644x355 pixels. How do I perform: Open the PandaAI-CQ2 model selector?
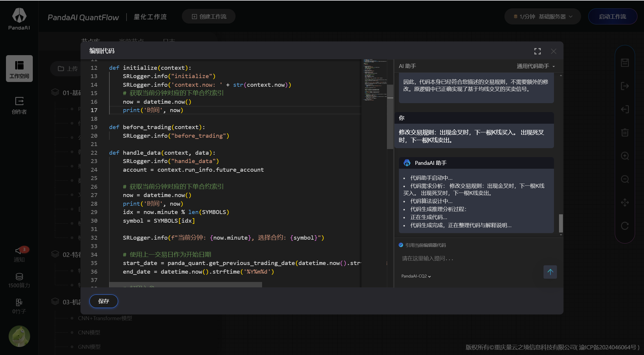pos(416,276)
